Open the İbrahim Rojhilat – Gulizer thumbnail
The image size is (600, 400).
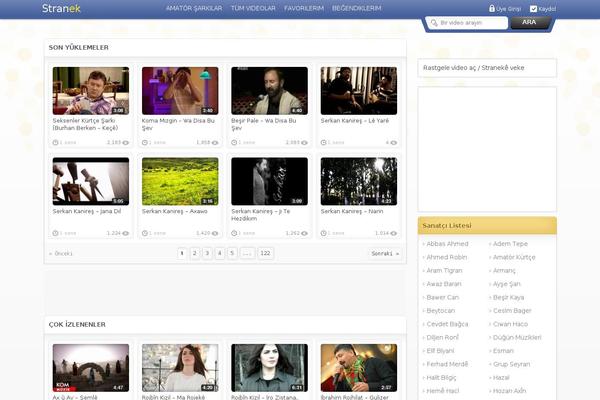pos(359,368)
